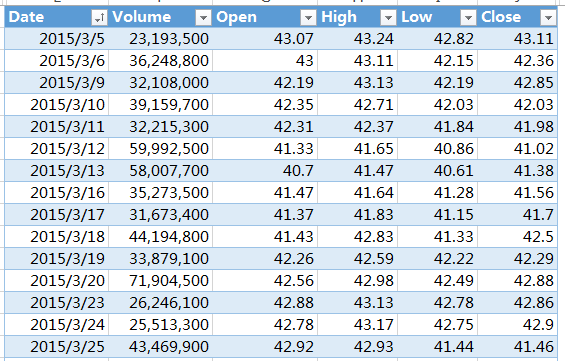
Task: Select the Date header cell
Action: pyautogui.click(x=57, y=17)
